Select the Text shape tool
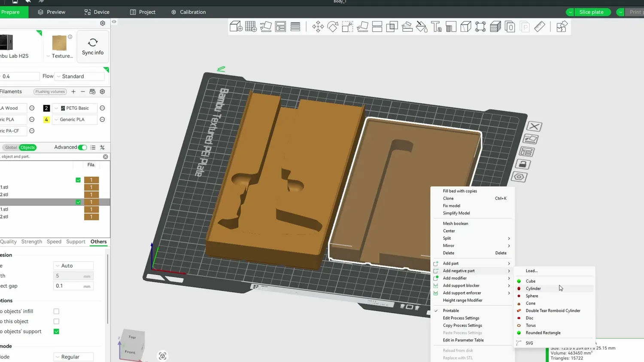Image resolution: width=644 pixels, height=362 pixels. (437, 27)
